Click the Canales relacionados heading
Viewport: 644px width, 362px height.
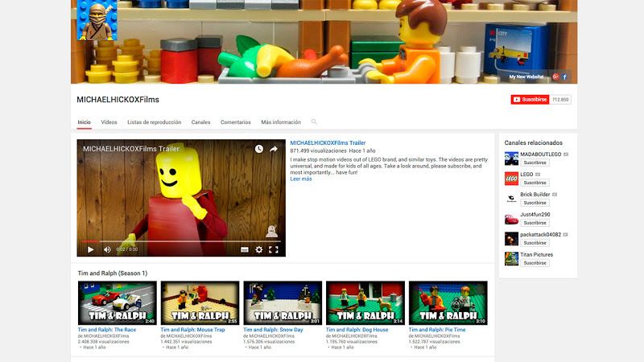pos(534,143)
